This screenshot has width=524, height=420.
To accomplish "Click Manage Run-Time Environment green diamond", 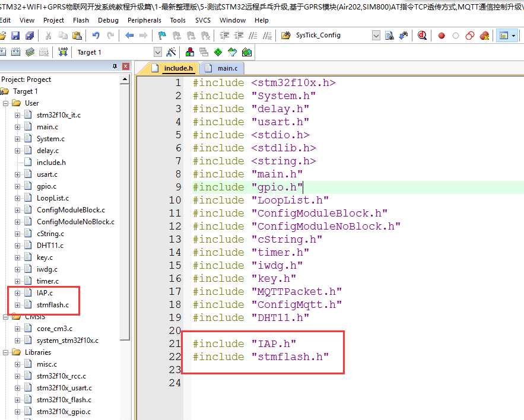I will click(x=218, y=52).
